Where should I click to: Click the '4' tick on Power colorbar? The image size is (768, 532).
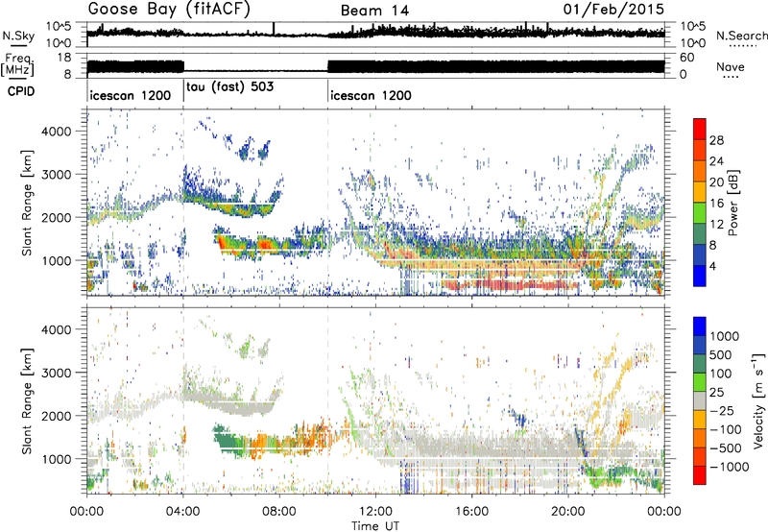(713, 267)
